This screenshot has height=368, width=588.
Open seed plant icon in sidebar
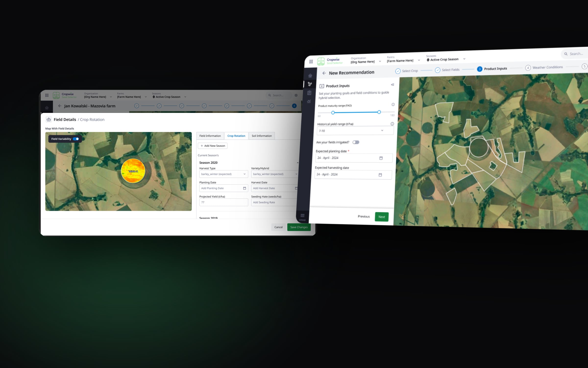pos(310,84)
